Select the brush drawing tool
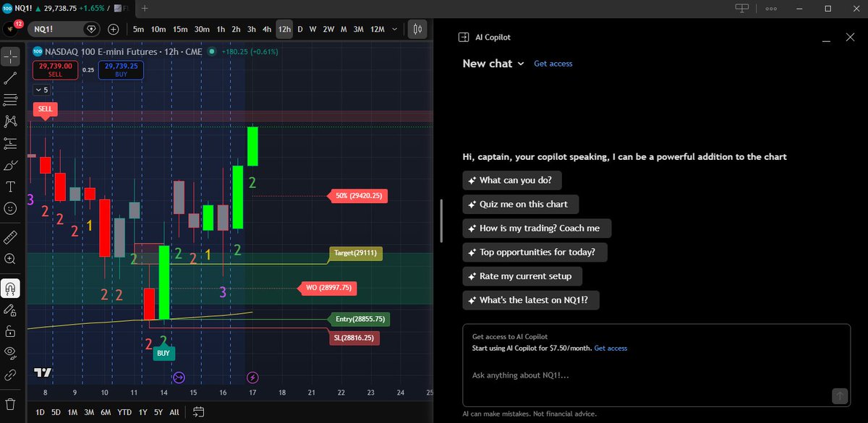The height and width of the screenshot is (423, 868). click(x=10, y=166)
